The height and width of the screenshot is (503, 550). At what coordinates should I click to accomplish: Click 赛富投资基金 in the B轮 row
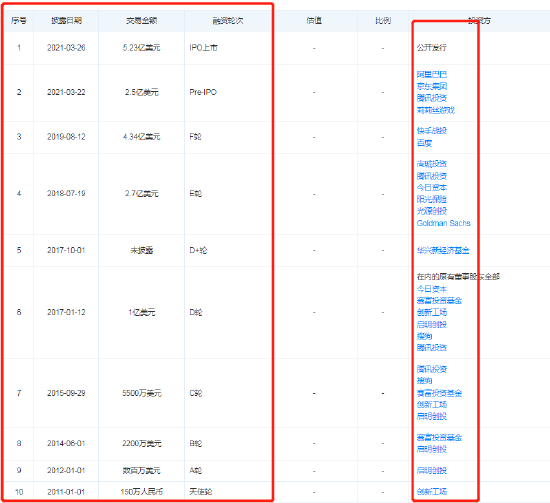pyautogui.click(x=439, y=437)
